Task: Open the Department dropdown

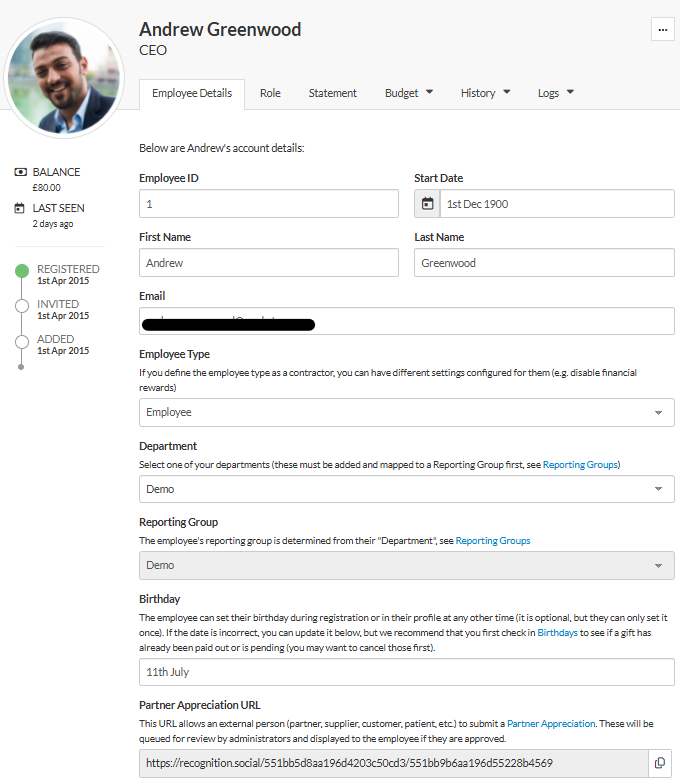Action: (x=407, y=489)
